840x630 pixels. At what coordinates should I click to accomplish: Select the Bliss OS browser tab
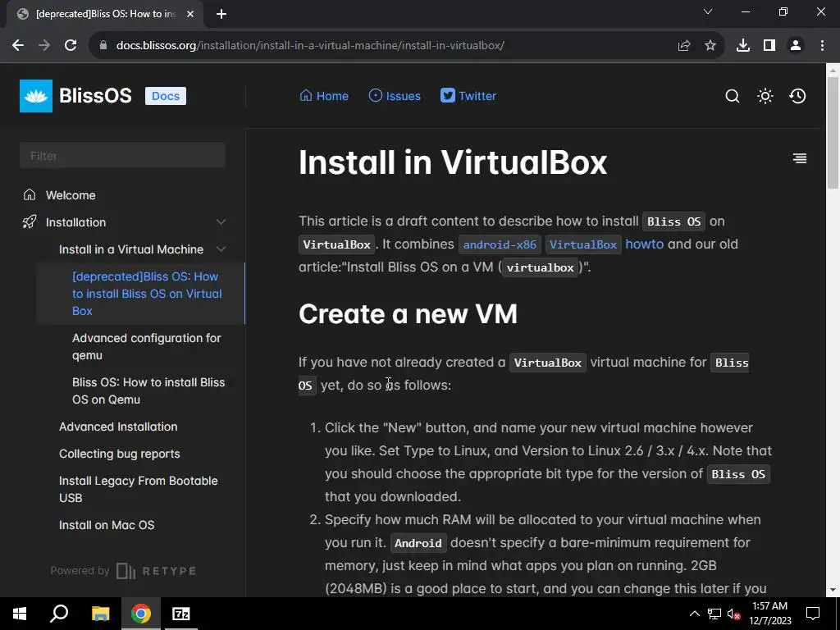coord(105,14)
